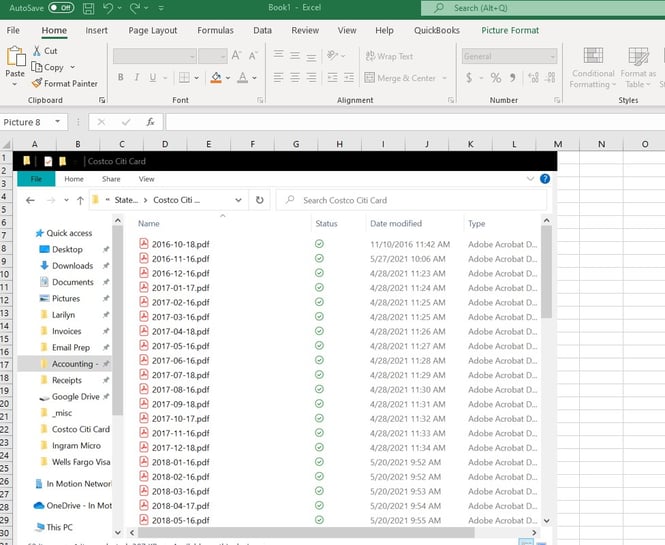Select the column N header
Image resolution: width=665 pixels, height=545 pixels.
[601, 144]
